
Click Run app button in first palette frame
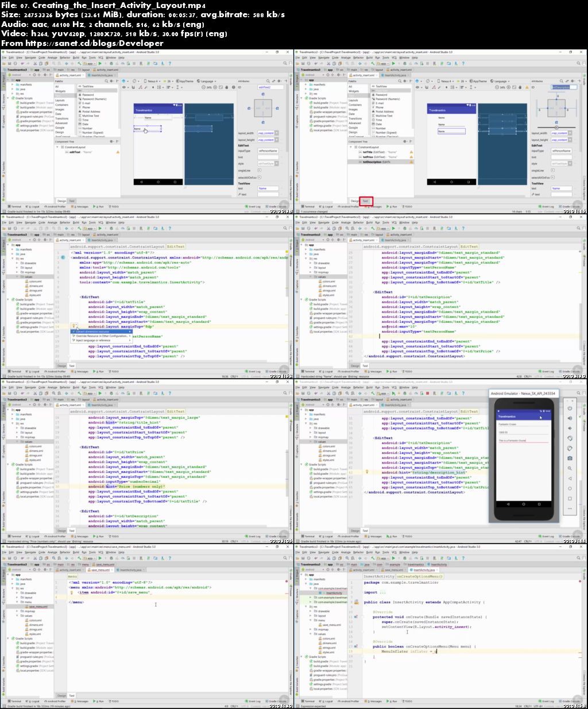point(100,63)
